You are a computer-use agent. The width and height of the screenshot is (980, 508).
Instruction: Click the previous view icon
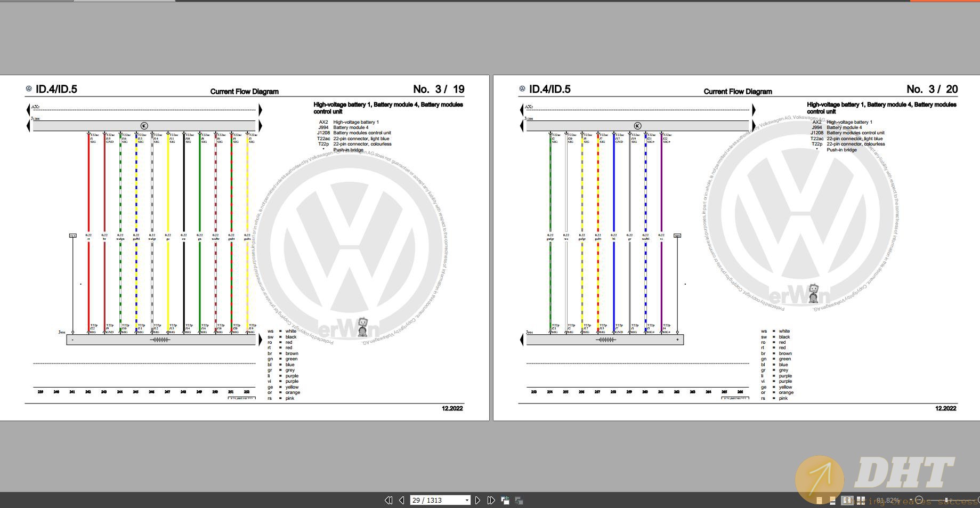(505, 500)
